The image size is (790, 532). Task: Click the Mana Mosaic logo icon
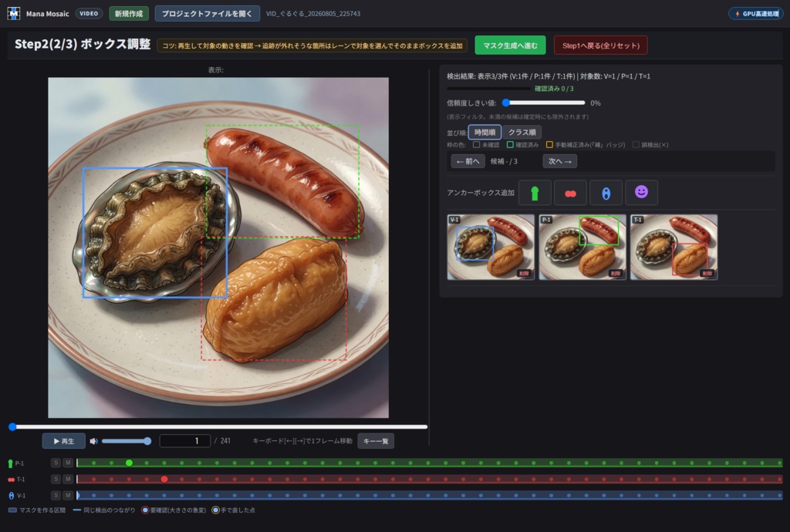pyautogui.click(x=14, y=13)
